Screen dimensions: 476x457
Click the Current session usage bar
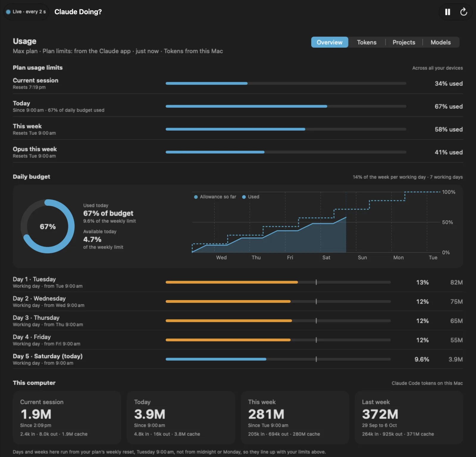coord(286,83)
